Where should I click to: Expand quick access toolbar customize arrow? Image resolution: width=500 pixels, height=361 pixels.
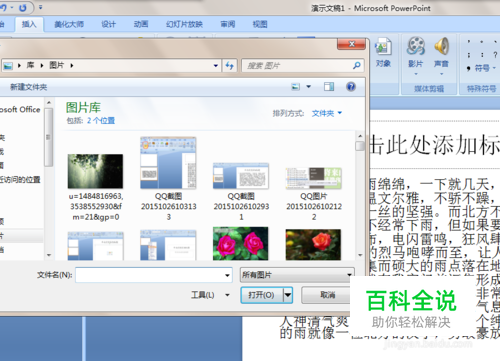click(41, 7)
